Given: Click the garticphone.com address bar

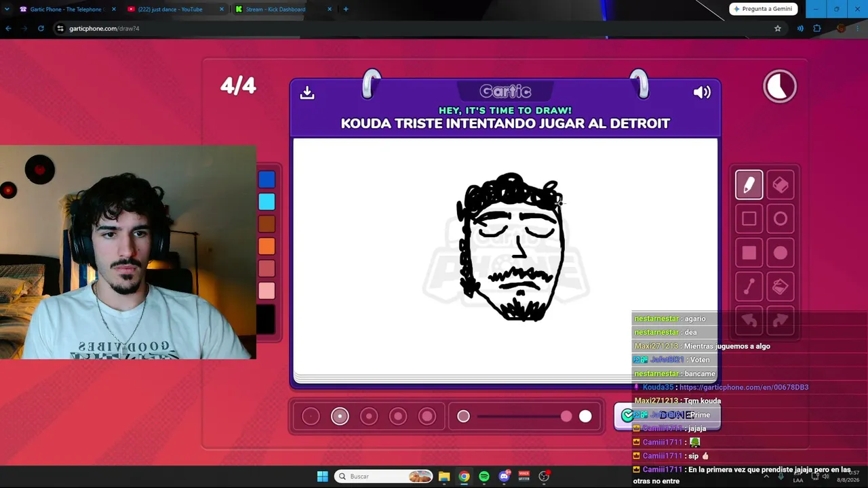Looking at the screenshot, I should click(x=420, y=28).
